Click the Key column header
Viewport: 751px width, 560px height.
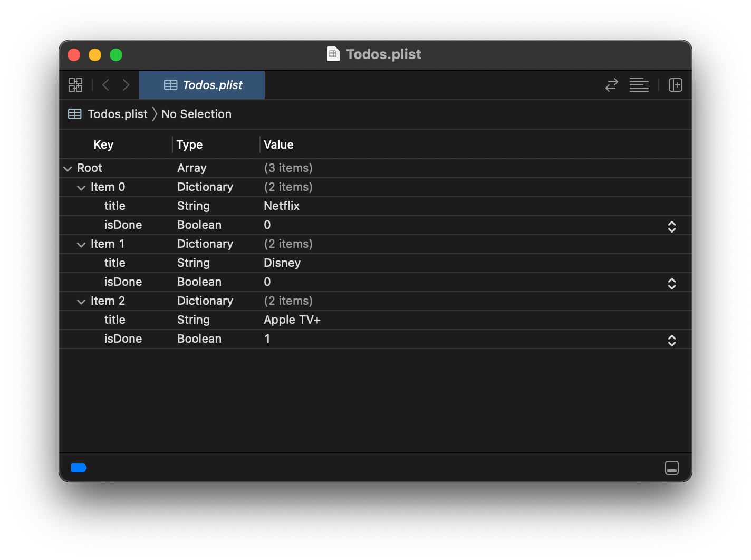click(x=103, y=144)
